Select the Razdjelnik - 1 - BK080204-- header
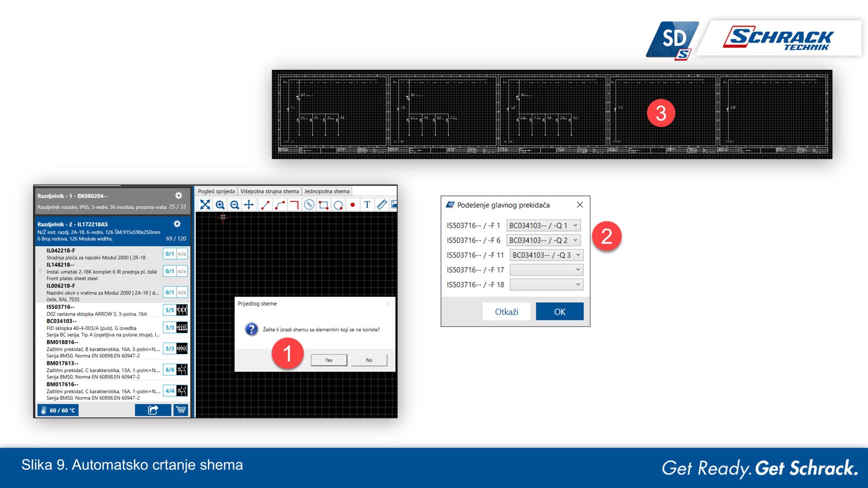The height and width of the screenshot is (488, 868). tap(113, 201)
